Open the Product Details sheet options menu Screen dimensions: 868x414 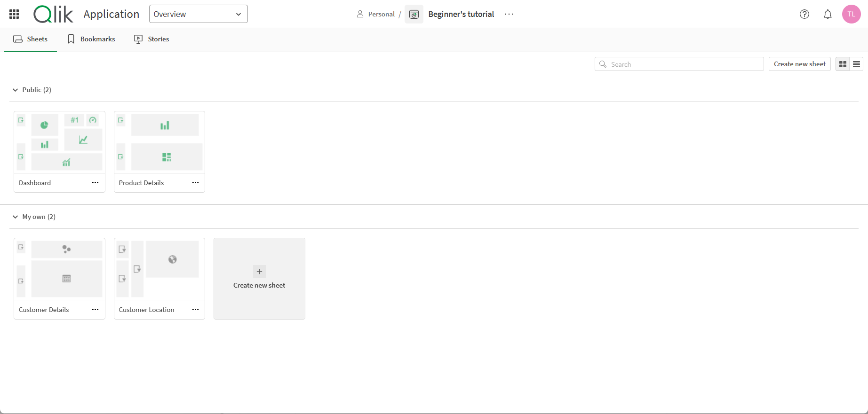pyautogui.click(x=195, y=183)
